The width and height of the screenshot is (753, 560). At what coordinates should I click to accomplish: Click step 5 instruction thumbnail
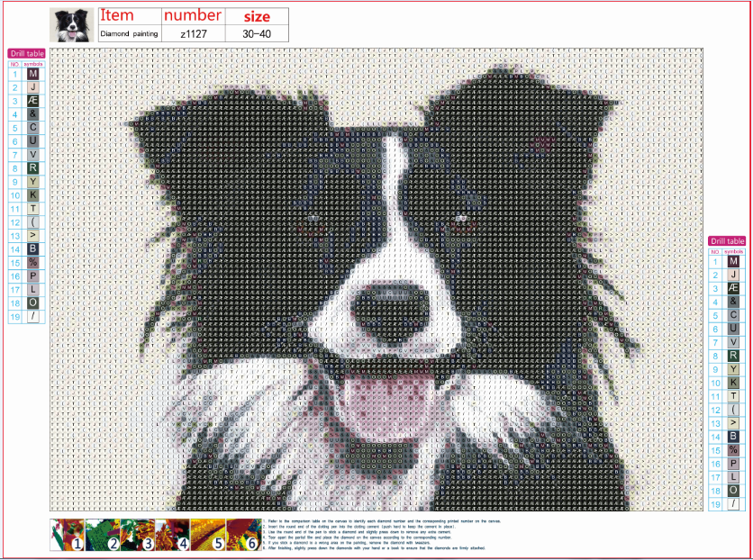(208, 535)
